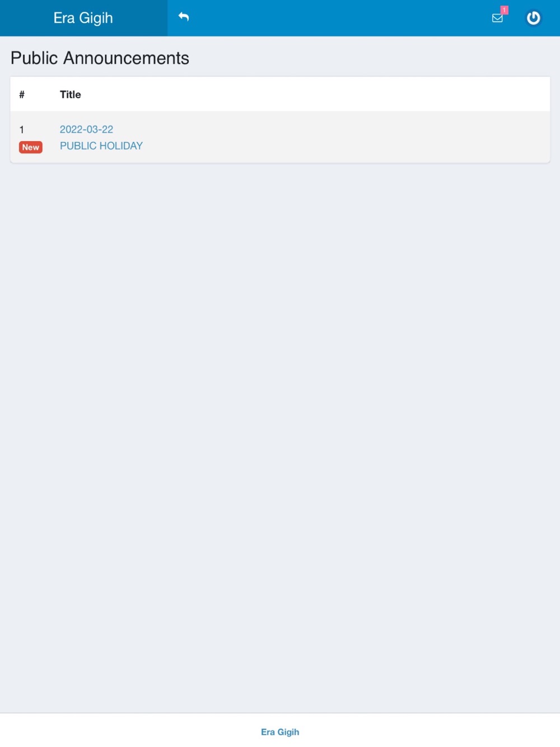Click the empty gray page background
This screenshot has width=560, height=747.
coord(280,437)
